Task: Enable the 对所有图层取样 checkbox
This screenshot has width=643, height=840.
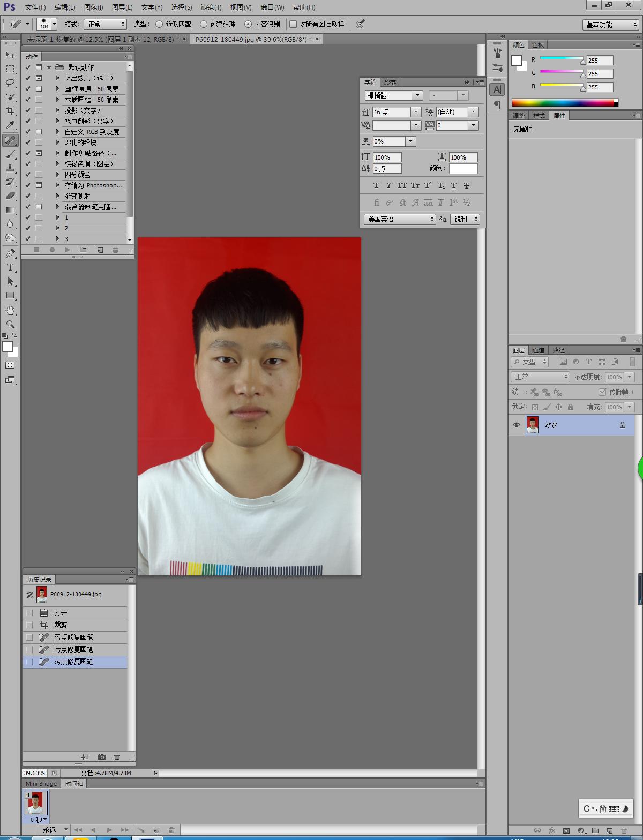Action: pyautogui.click(x=293, y=24)
